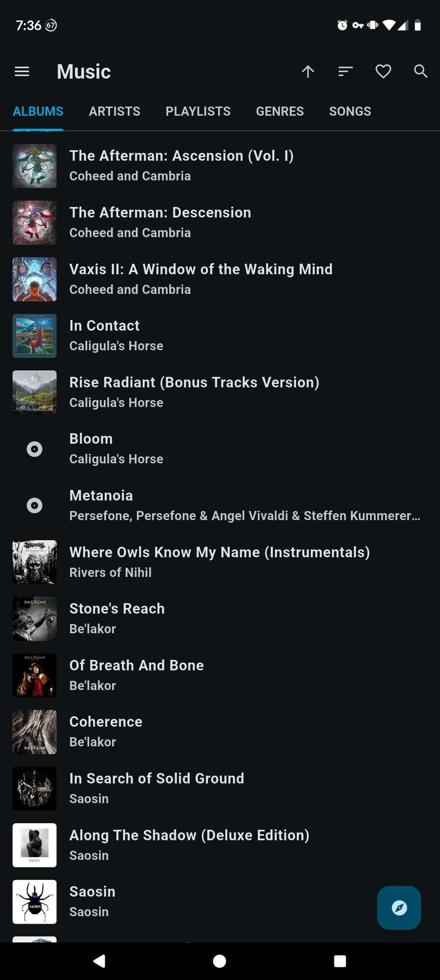The height and width of the screenshot is (980, 440).
Task: Tap the Bloom disc placeholder icon
Action: (x=34, y=449)
